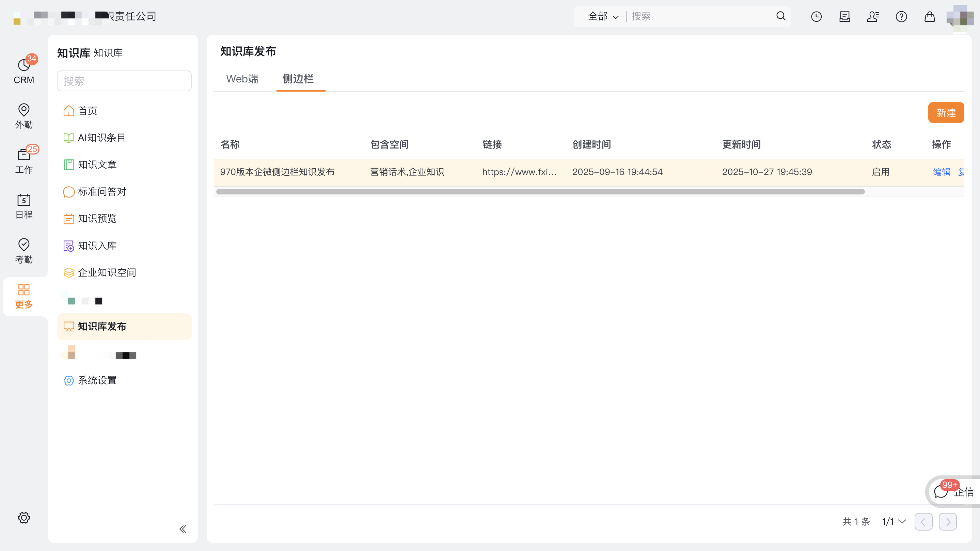980x551 pixels.
Task: Open the 1/1 page selector dropdown
Action: 894,521
